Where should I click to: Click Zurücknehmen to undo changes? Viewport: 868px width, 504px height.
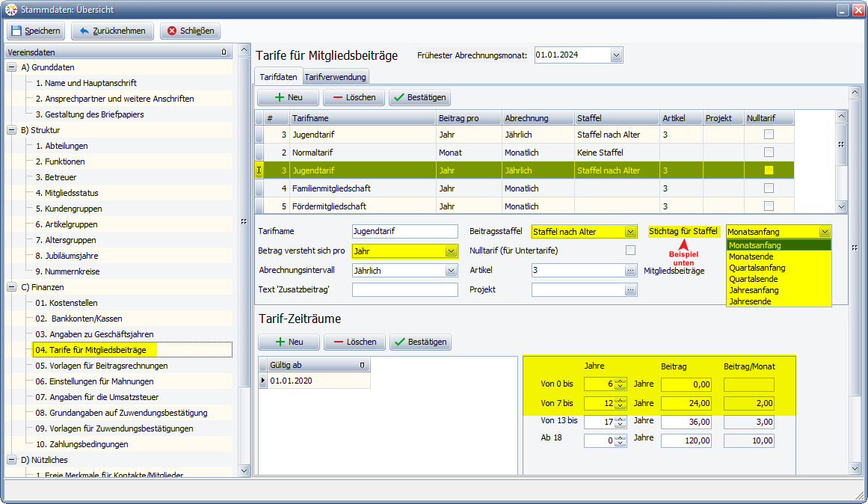click(x=112, y=31)
